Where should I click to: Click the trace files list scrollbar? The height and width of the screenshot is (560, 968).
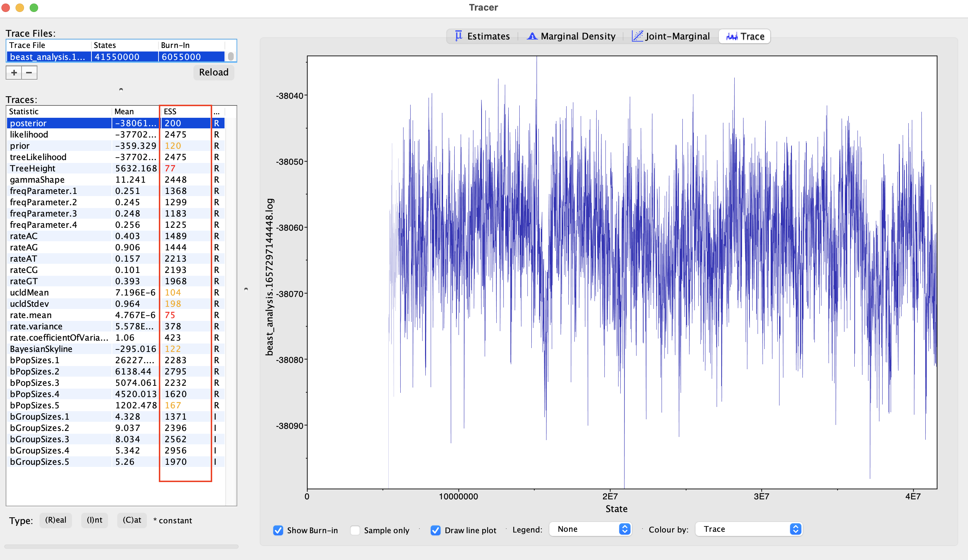(231, 56)
